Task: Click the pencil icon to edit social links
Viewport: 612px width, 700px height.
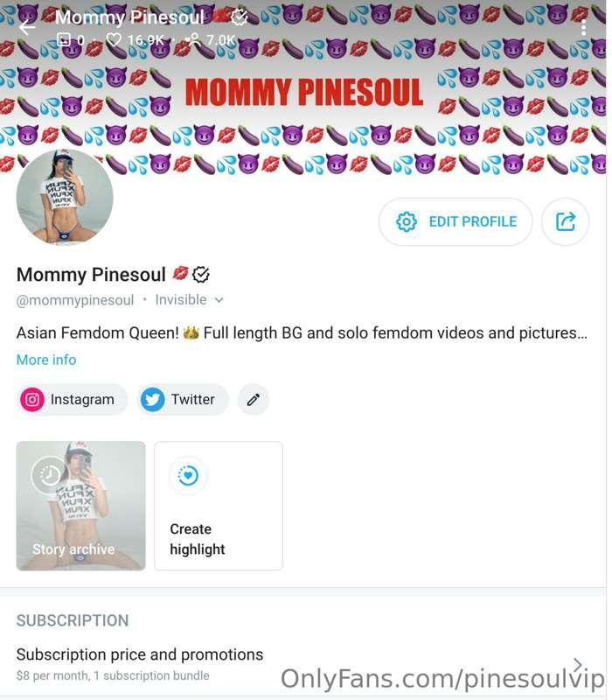Action: point(254,400)
